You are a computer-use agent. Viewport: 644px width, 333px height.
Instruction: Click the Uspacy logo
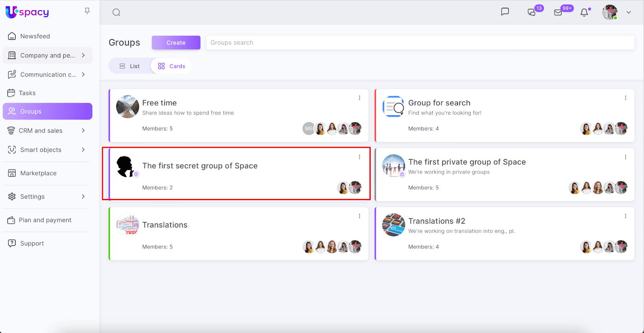click(27, 12)
